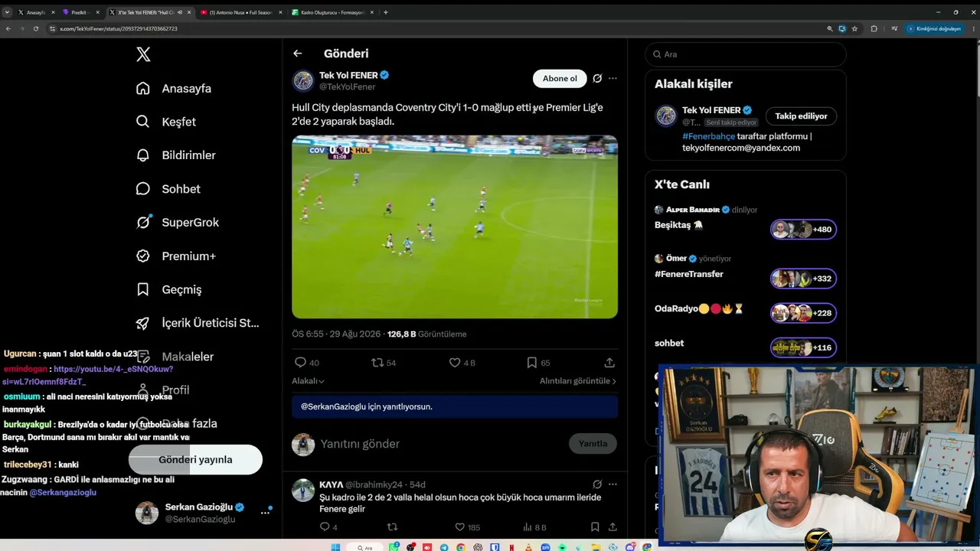Bookmark KAYA's comment
Image resolution: width=980 pixels, height=551 pixels.
tap(595, 527)
